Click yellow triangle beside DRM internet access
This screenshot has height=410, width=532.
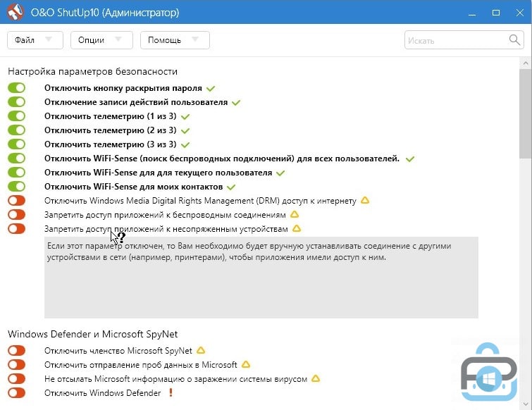(x=365, y=201)
